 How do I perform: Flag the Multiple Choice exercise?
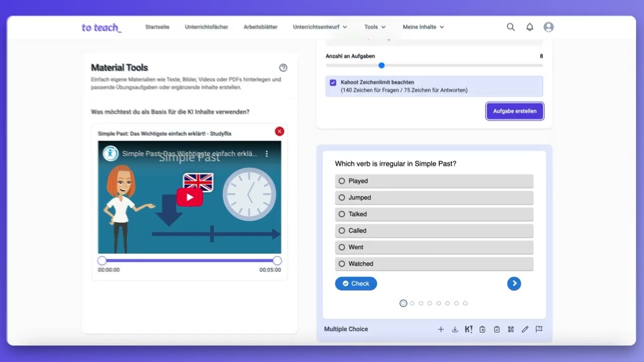[x=539, y=329]
